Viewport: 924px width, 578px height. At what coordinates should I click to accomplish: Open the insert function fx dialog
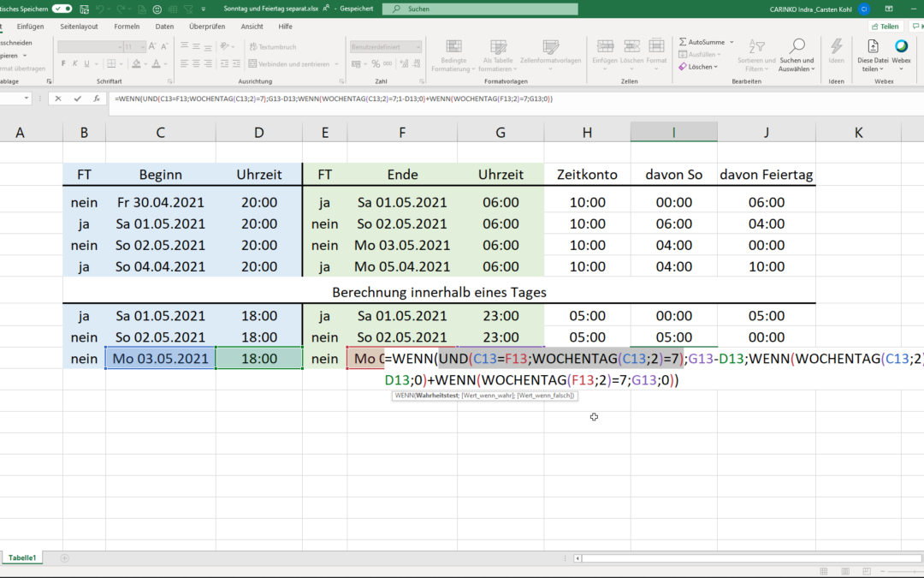click(98, 98)
